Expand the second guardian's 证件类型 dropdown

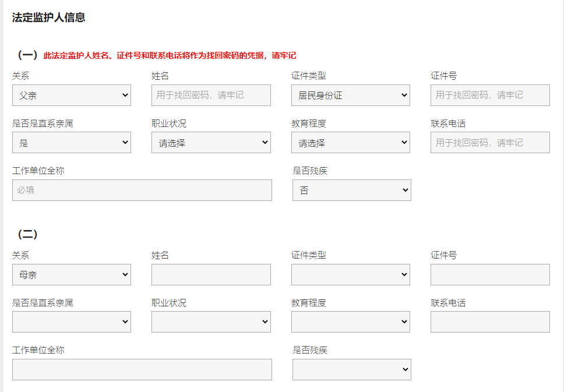[351, 274]
